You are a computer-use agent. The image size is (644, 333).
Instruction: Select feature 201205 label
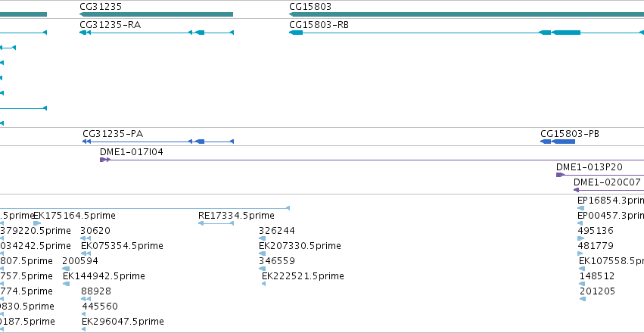tap(598, 291)
